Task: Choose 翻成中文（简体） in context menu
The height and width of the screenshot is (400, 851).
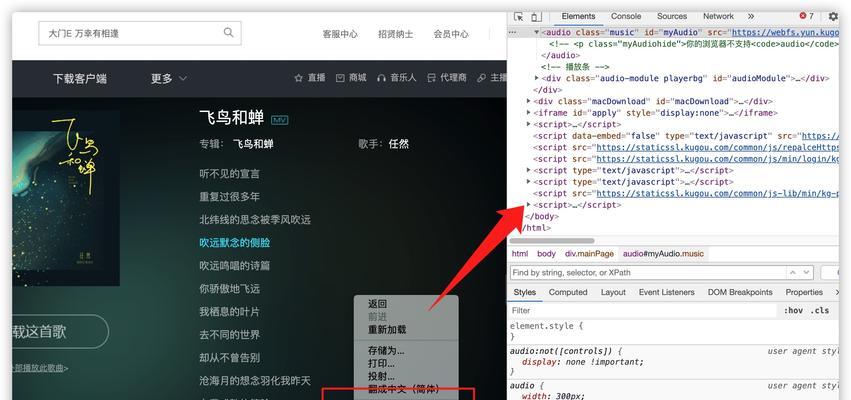Action: pyautogui.click(x=406, y=389)
